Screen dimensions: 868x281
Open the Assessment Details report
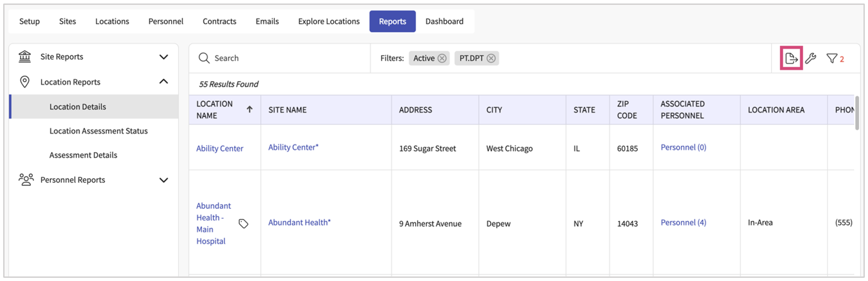[83, 155]
